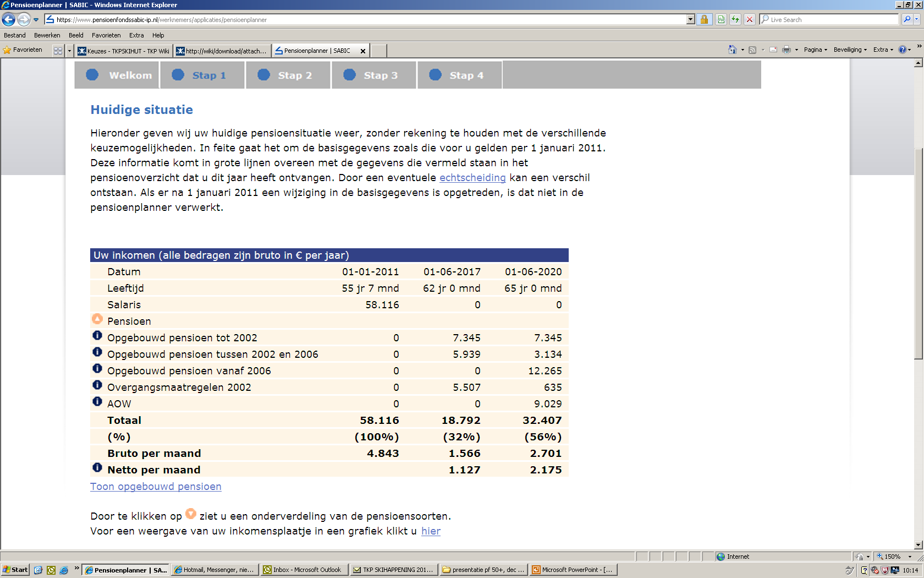Image resolution: width=924 pixels, height=578 pixels.
Task: Click info icon for Opgebouwd pensioen vanaf 2006
Action: [97, 368]
